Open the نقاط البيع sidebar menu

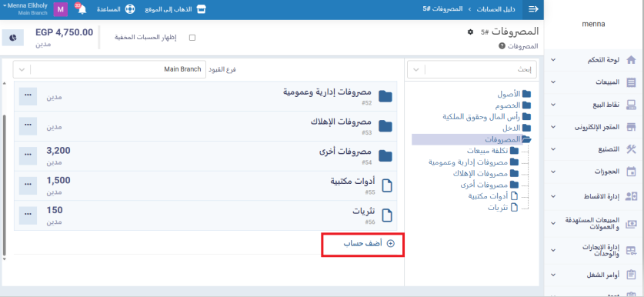pyautogui.click(x=593, y=105)
